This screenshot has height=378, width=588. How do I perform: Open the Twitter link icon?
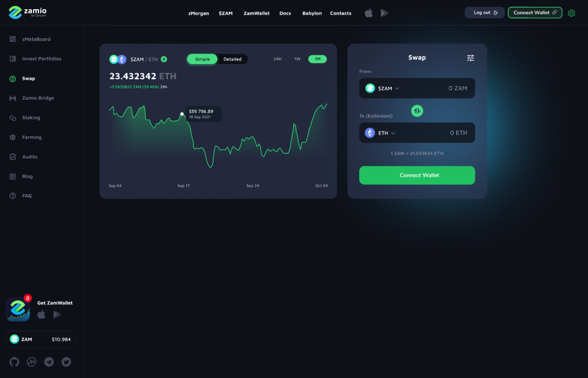point(66,362)
